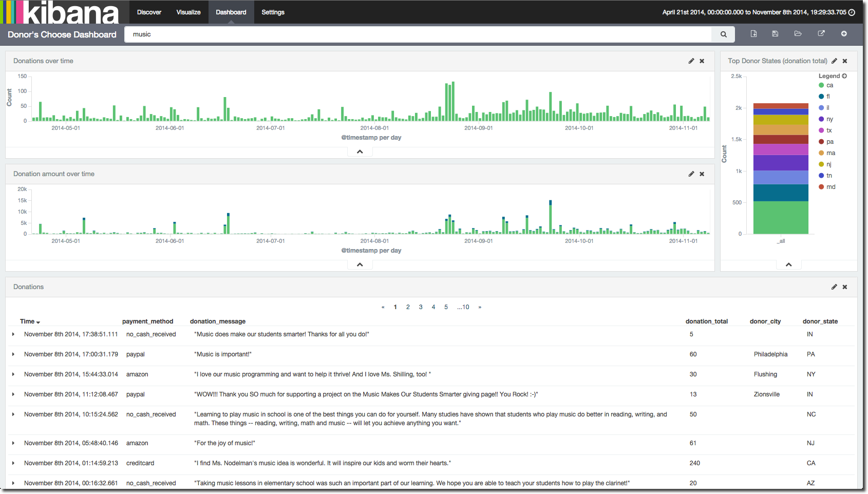This screenshot has width=868, height=494.
Task: Expand the November 8th 17:38:51 donation row
Action: 13,334
